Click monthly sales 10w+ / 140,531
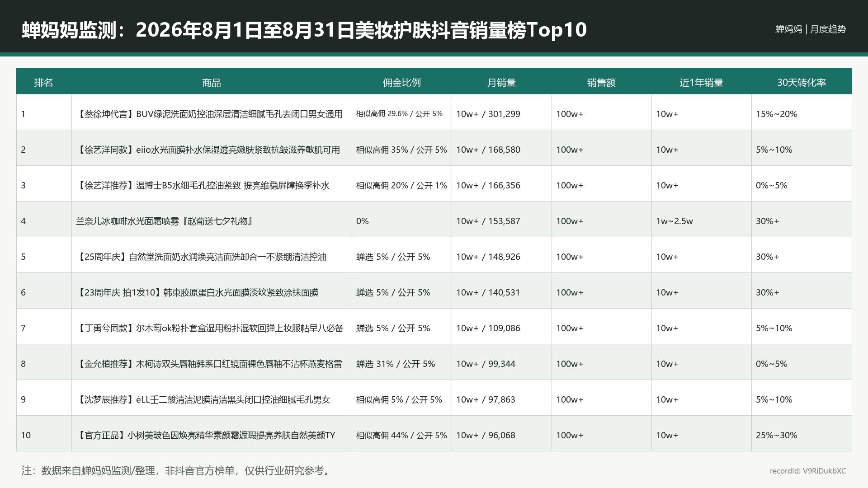 point(488,292)
